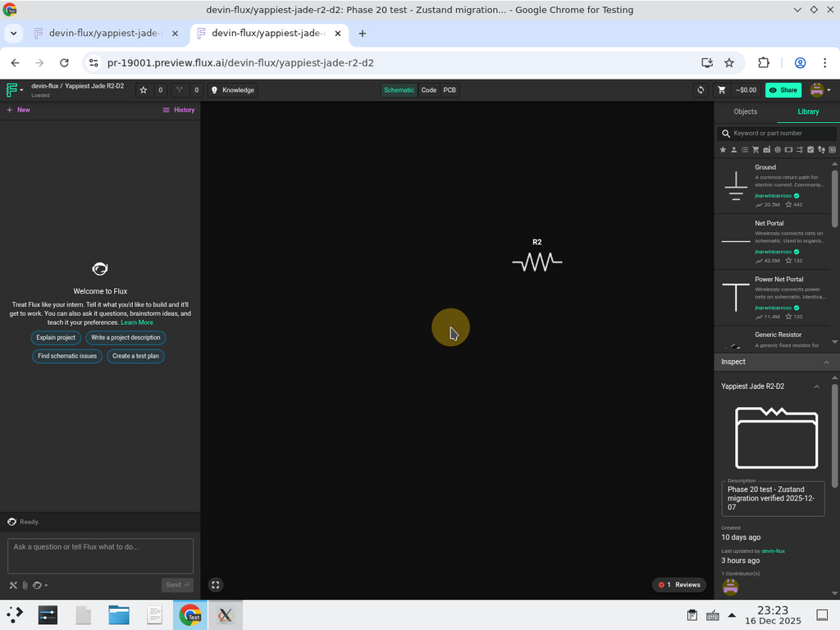Collapse the Inspect panel section
The width and height of the screenshot is (840, 630).
coord(826,362)
